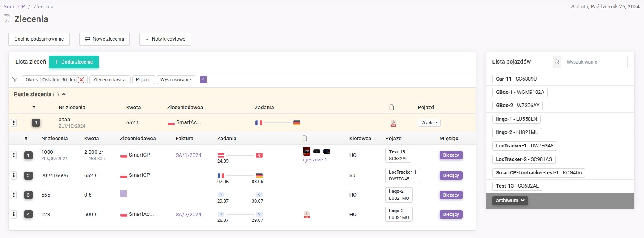The image size is (644, 238).
Task: Click the 'i jeszcze 1' link
Action: (315, 160)
